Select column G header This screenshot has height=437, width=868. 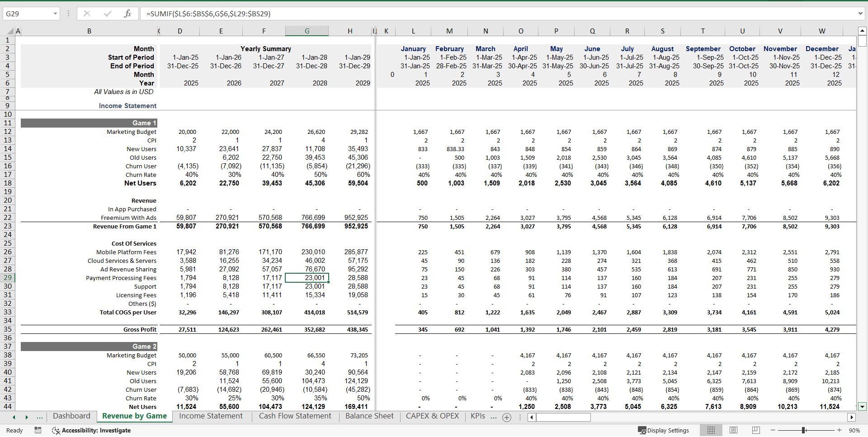tap(307, 31)
